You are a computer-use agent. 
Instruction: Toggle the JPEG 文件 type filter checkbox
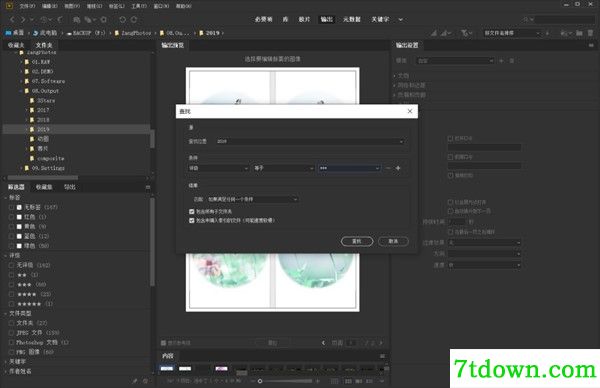11,333
